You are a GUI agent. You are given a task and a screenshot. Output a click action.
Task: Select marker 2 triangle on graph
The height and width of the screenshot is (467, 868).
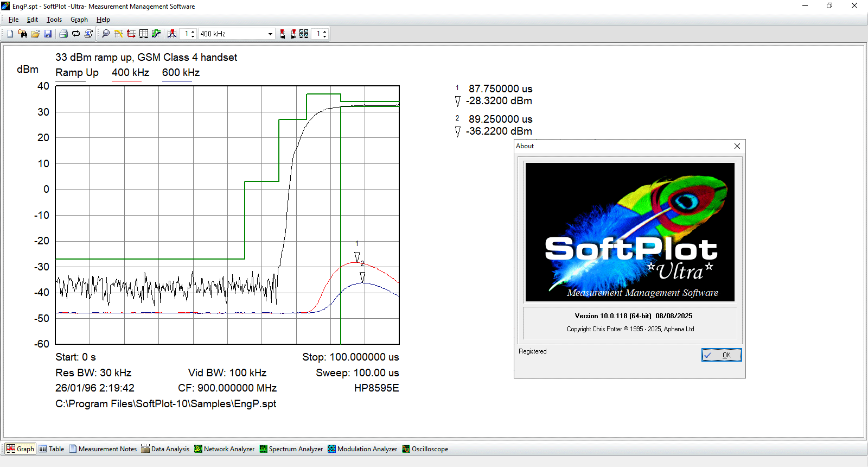coord(362,277)
